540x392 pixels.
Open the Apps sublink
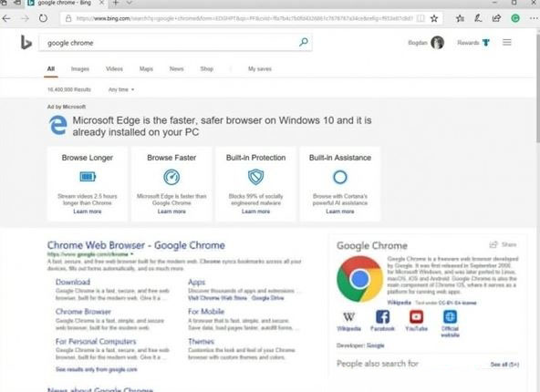197,283
